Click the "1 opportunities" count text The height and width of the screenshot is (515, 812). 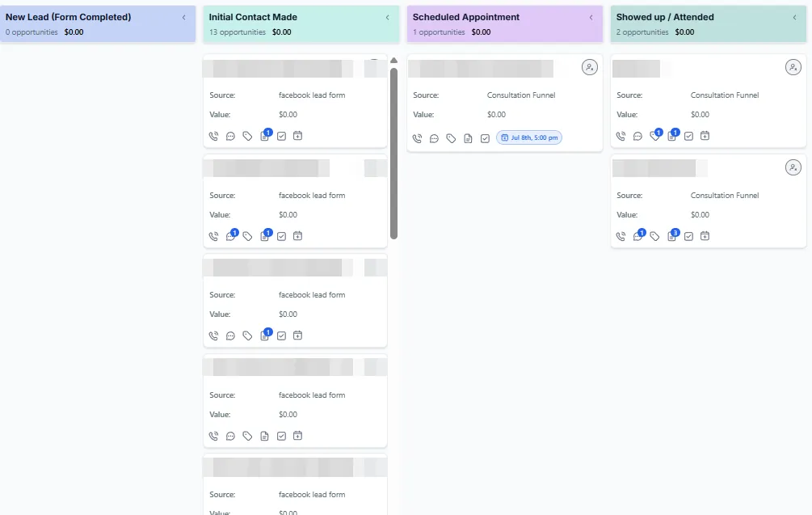coord(439,32)
